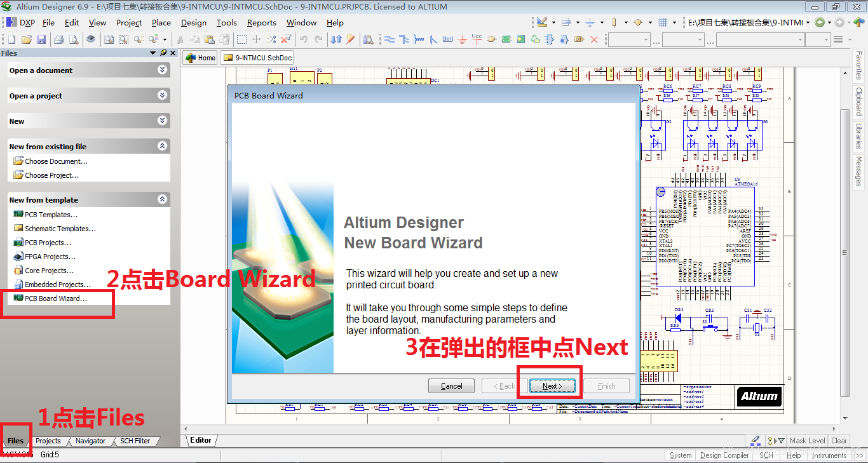Image resolution: width=868 pixels, height=463 pixels.
Task: Open the grids dropdown arrow
Action: coord(674,22)
